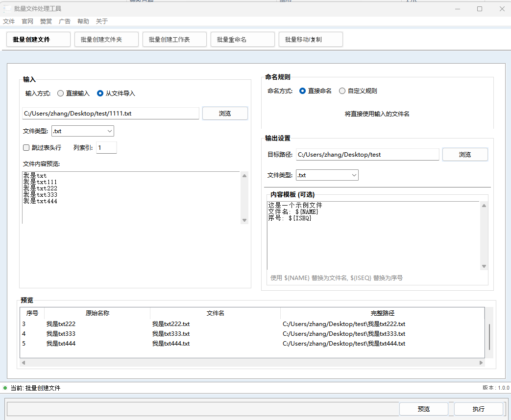Click up arrow in 内容模板 scrollbar

(484, 206)
